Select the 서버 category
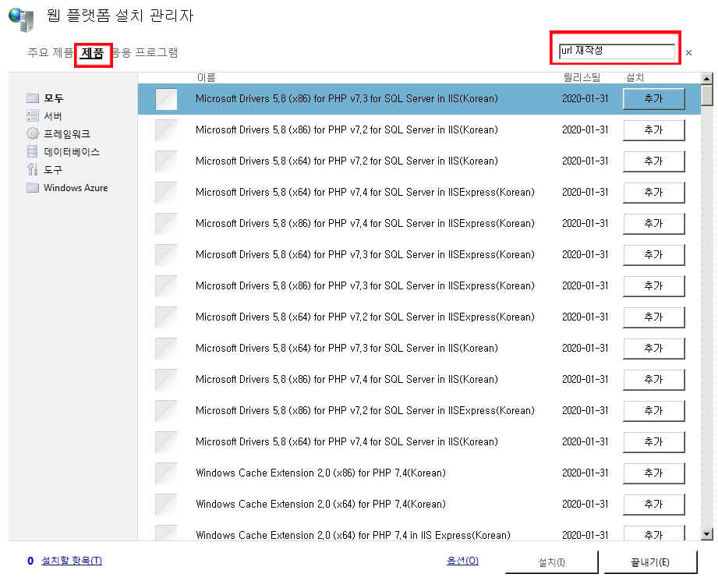This screenshot has height=588, width=718. coord(53,116)
